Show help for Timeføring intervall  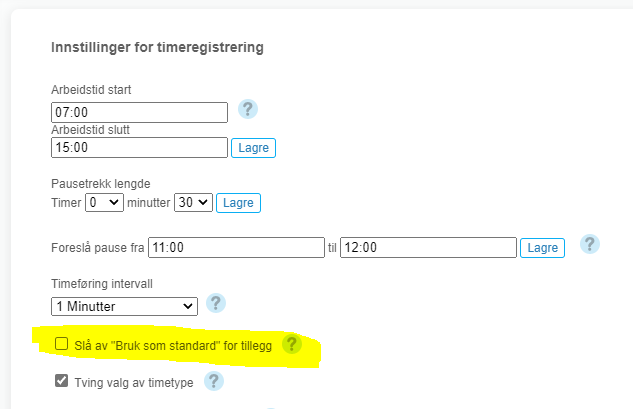click(215, 302)
